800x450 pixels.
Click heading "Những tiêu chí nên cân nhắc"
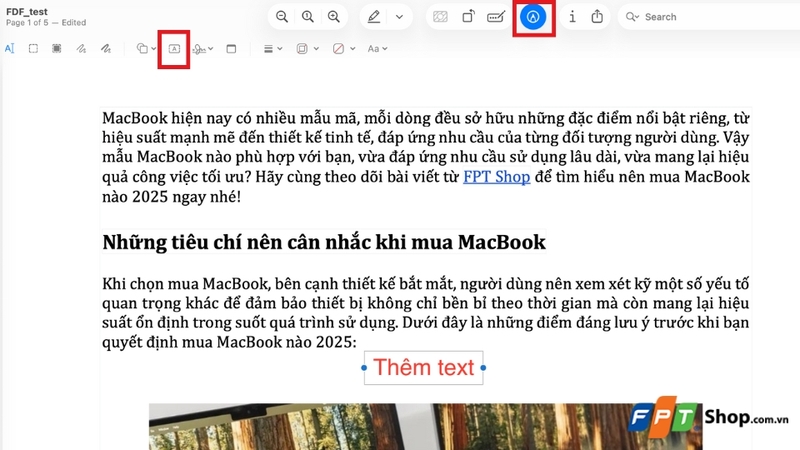tap(324, 242)
